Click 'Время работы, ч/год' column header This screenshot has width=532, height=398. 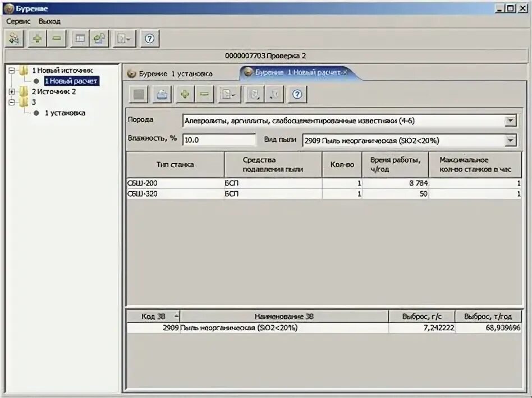[x=395, y=164]
